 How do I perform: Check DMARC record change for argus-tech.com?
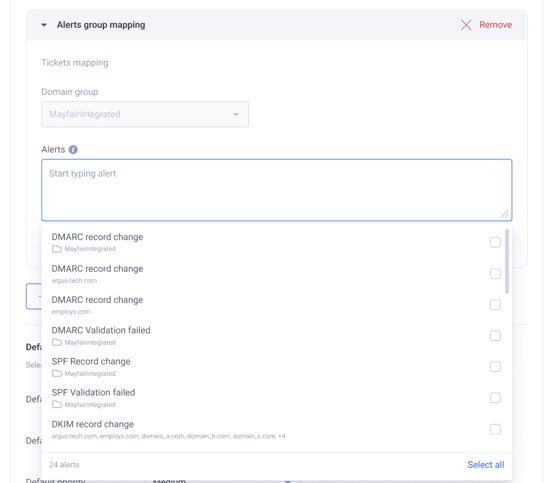point(495,273)
